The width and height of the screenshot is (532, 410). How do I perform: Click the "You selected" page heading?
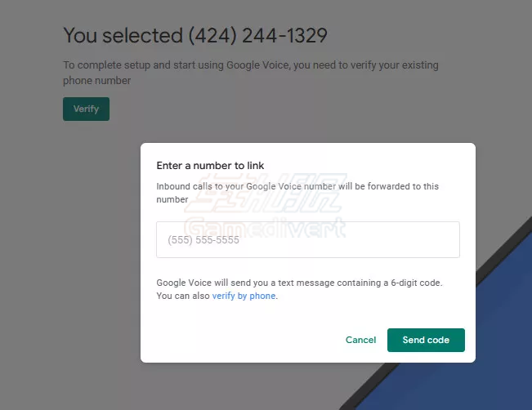(123, 35)
